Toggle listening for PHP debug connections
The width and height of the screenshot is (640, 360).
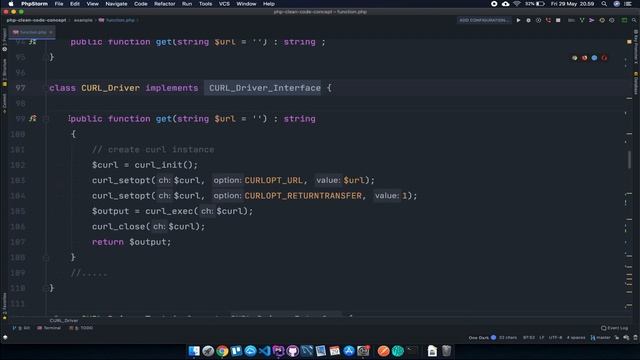point(548,20)
